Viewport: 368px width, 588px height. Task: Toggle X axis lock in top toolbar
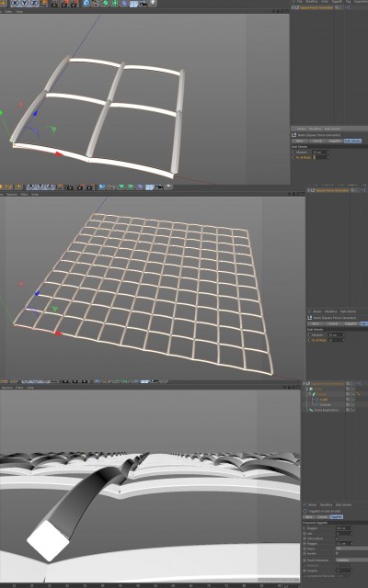pyautogui.click(x=16, y=3)
